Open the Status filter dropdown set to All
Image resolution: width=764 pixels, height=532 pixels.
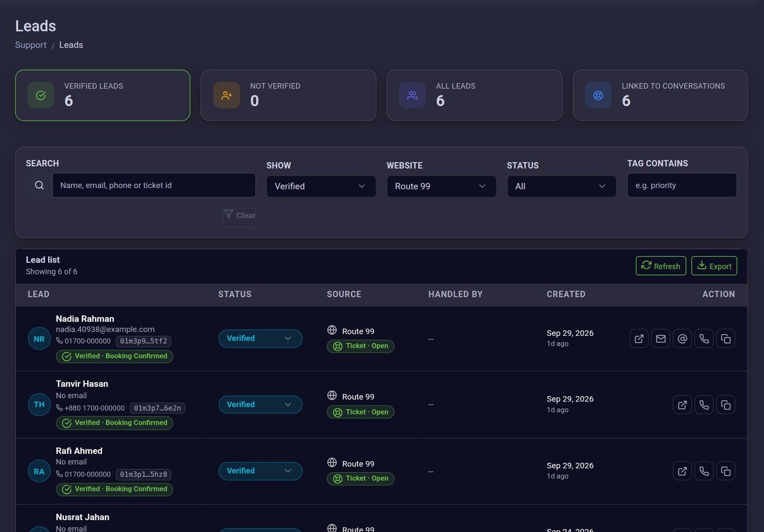click(562, 186)
